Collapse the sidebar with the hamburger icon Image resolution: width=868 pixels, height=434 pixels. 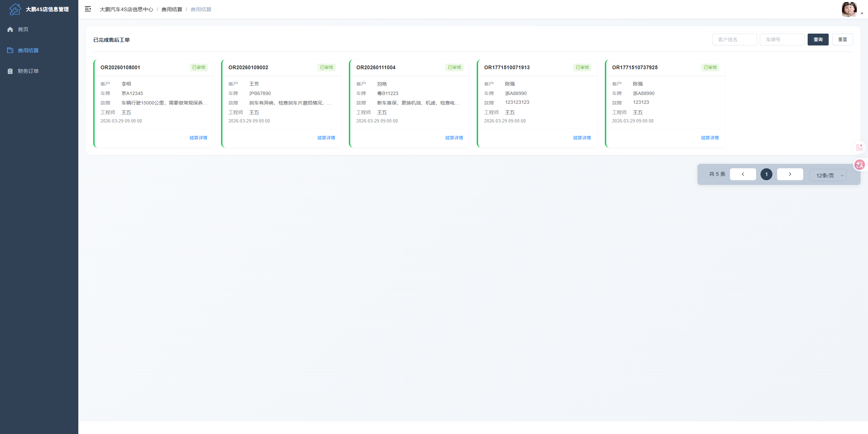pyautogui.click(x=88, y=9)
